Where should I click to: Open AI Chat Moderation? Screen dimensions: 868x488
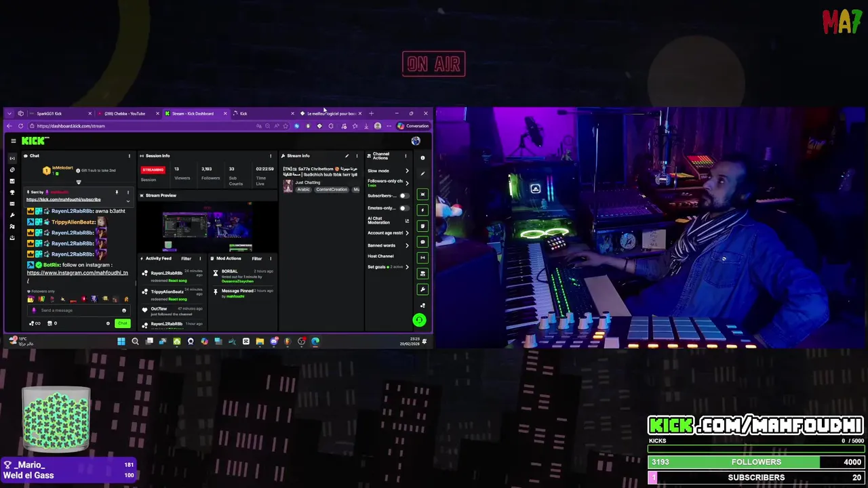point(388,220)
